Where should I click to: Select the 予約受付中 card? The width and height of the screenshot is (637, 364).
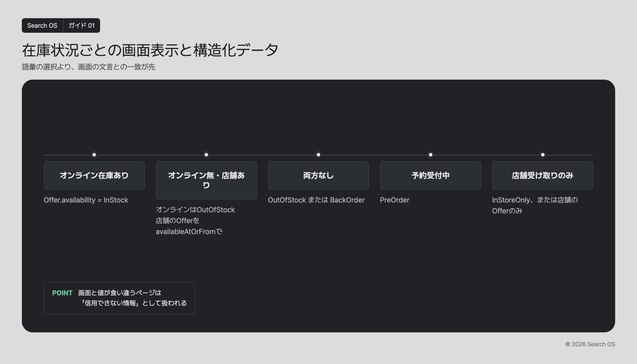[x=430, y=175]
